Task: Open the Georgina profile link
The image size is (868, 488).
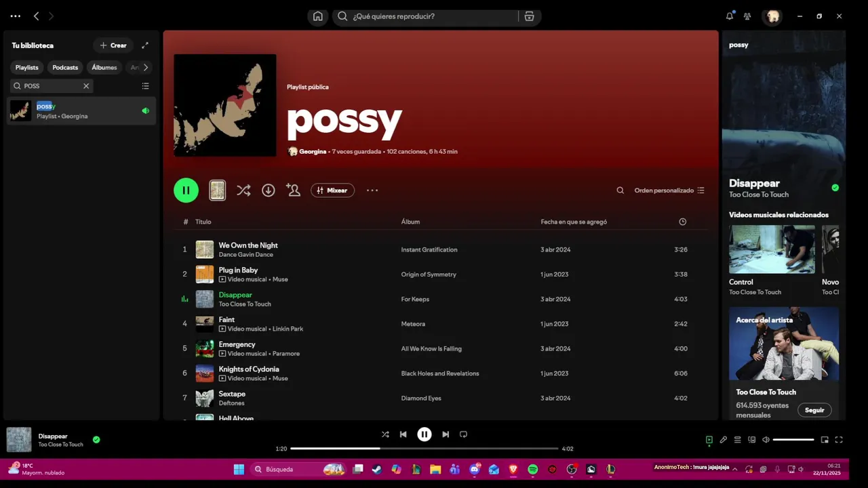Action: coord(313,151)
